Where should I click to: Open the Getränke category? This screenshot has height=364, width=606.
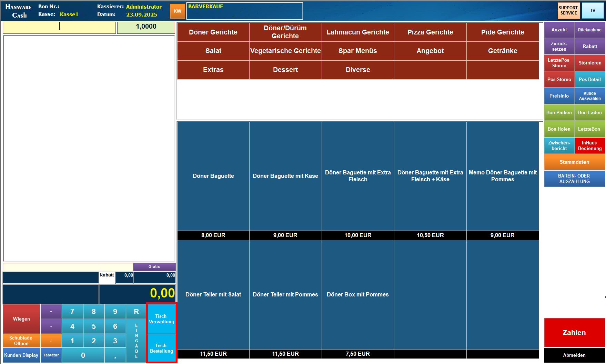coord(502,51)
